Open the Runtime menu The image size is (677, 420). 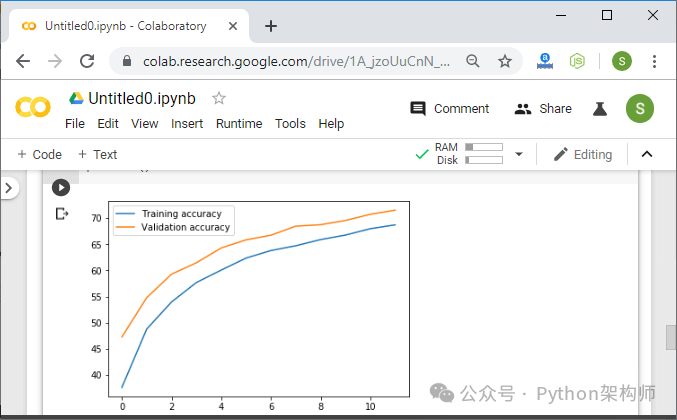click(x=239, y=123)
